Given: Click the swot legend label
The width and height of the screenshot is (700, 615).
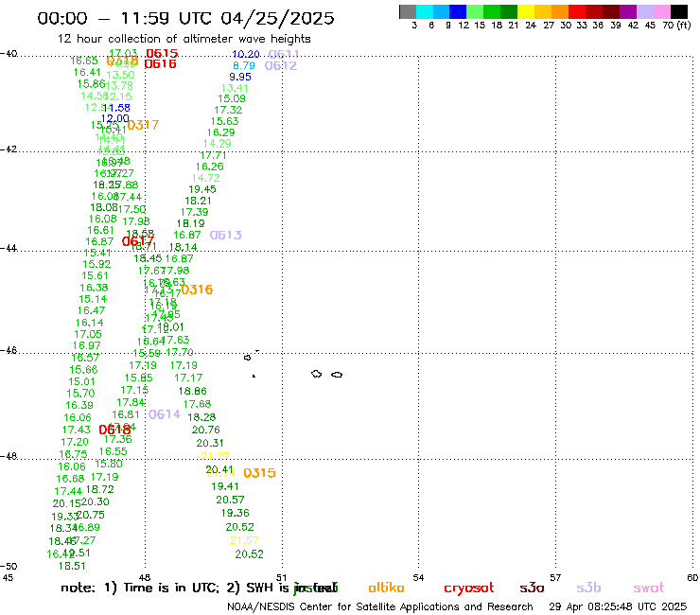Looking at the screenshot, I should [649, 588].
